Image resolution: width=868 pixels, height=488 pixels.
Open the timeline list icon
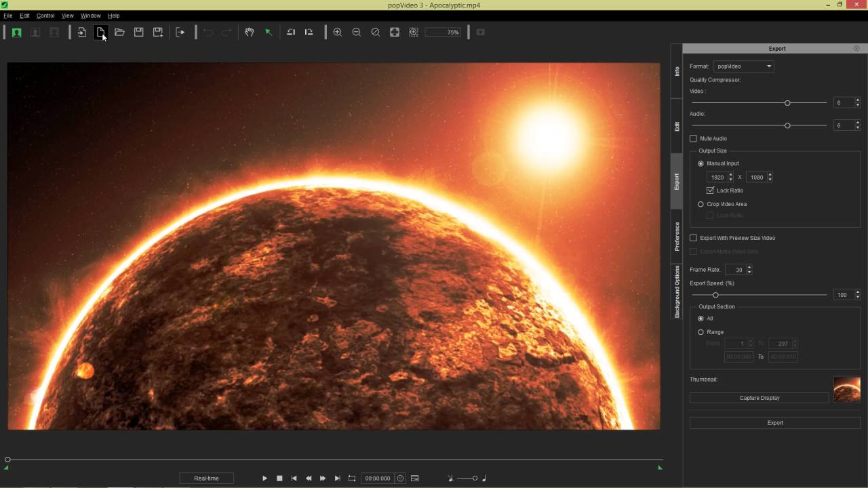(415, 478)
